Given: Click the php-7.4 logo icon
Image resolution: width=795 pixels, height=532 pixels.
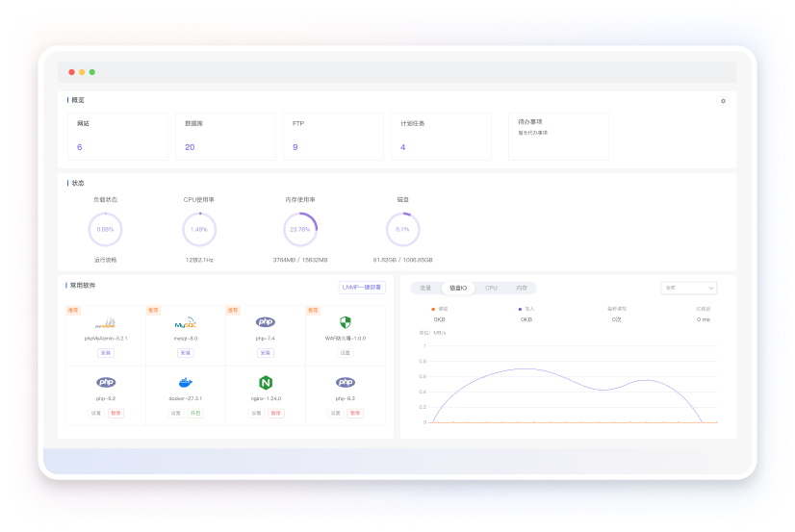Looking at the screenshot, I should coord(266,322).
